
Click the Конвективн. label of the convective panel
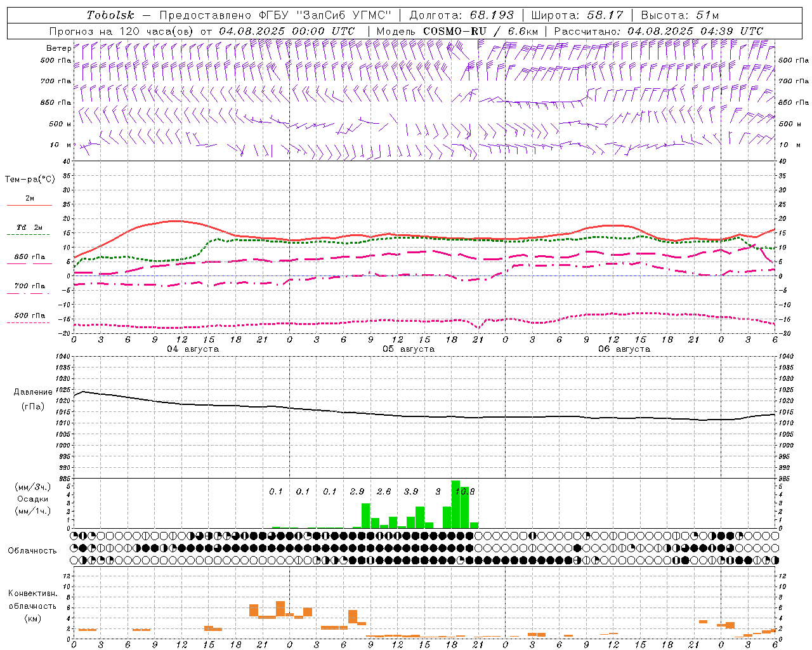(32, 594)
